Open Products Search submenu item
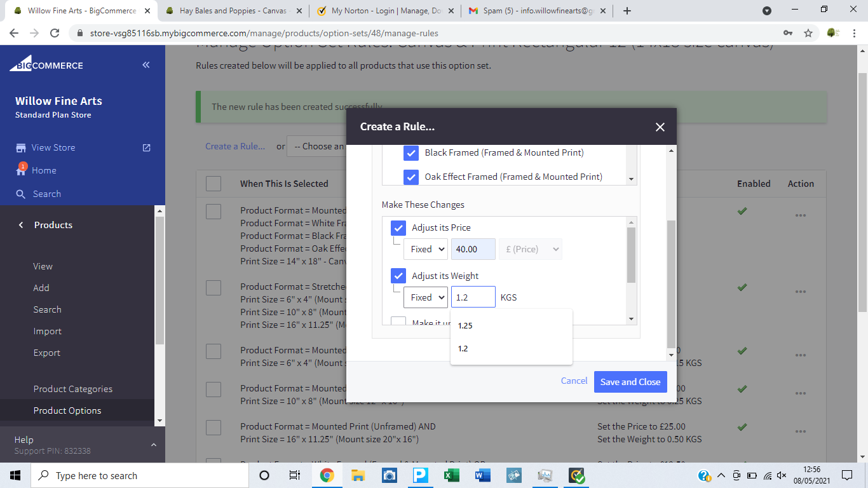The width and height of the screenshot is (868, 488). coord(48,309)
